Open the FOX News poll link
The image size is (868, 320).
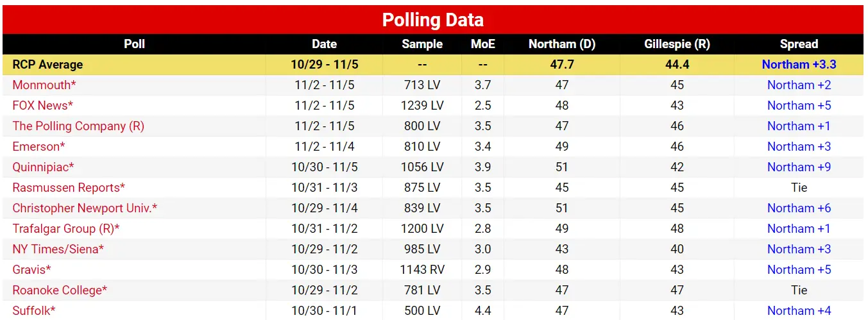click(x=43, y=106)
